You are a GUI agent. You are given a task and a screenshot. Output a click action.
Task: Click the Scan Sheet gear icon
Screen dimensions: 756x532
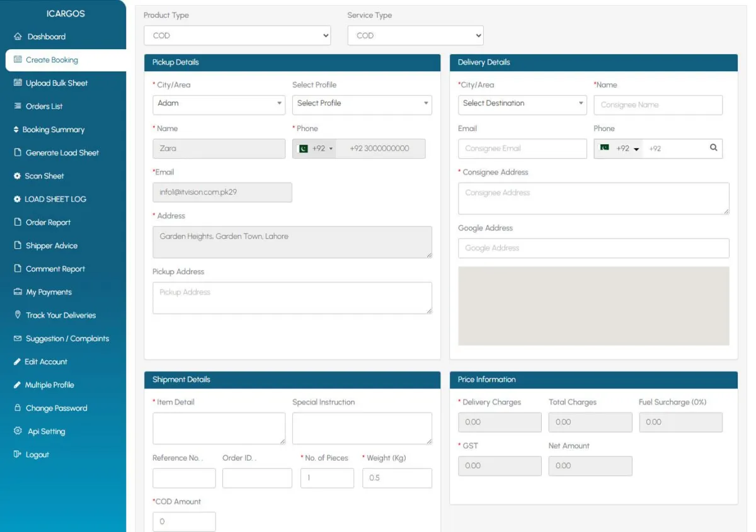(17, 176)
